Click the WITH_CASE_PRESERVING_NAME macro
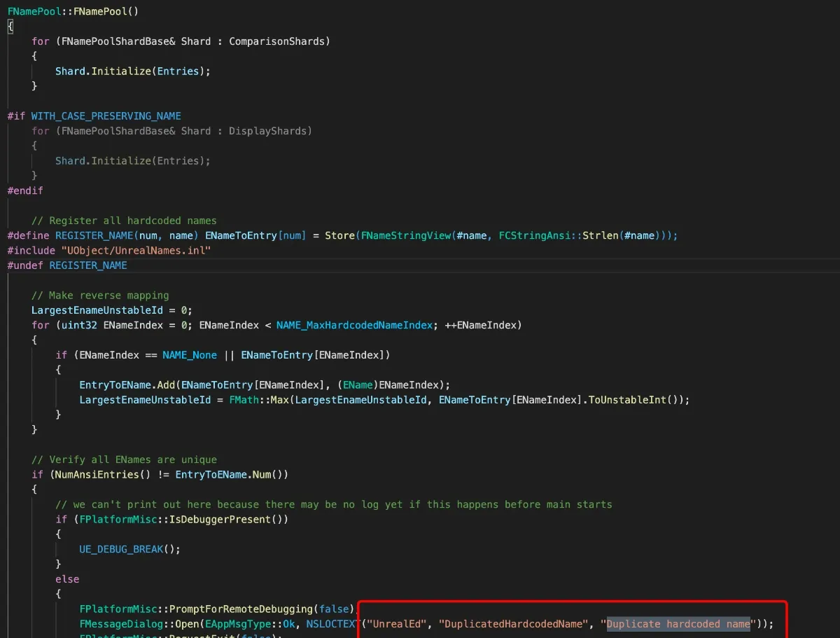This screenshot has height=638, width=840. (106, 116)
